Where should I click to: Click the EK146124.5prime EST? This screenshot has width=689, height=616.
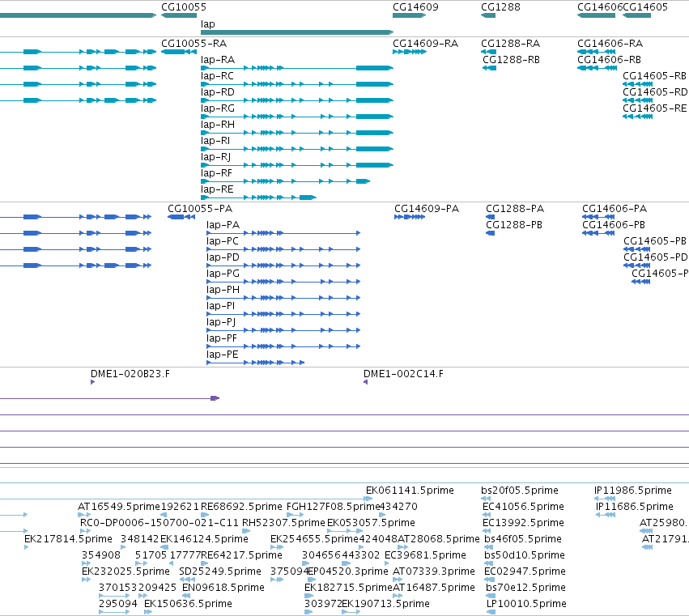(164, 547)
